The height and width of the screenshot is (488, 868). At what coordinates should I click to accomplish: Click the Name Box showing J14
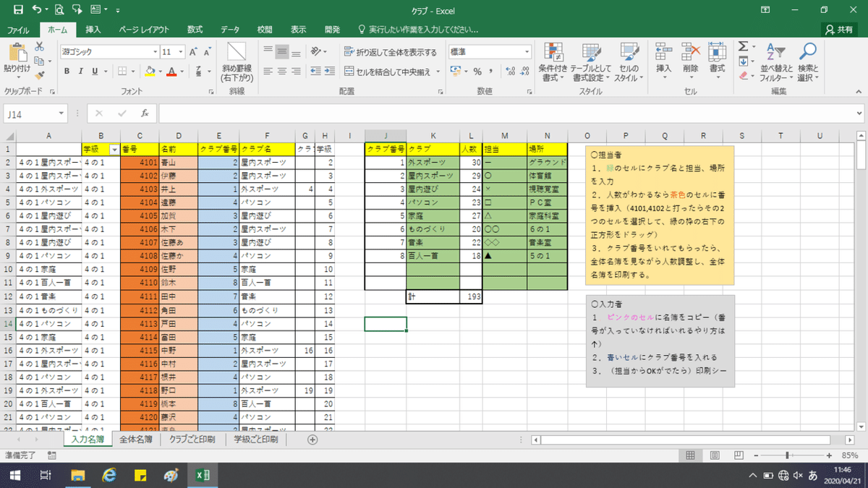[x=35, y=114]
